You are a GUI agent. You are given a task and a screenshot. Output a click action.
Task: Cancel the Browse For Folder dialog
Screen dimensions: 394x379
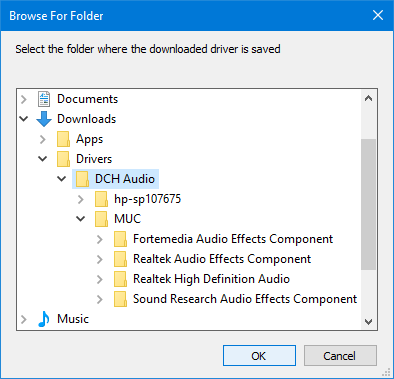340,356
